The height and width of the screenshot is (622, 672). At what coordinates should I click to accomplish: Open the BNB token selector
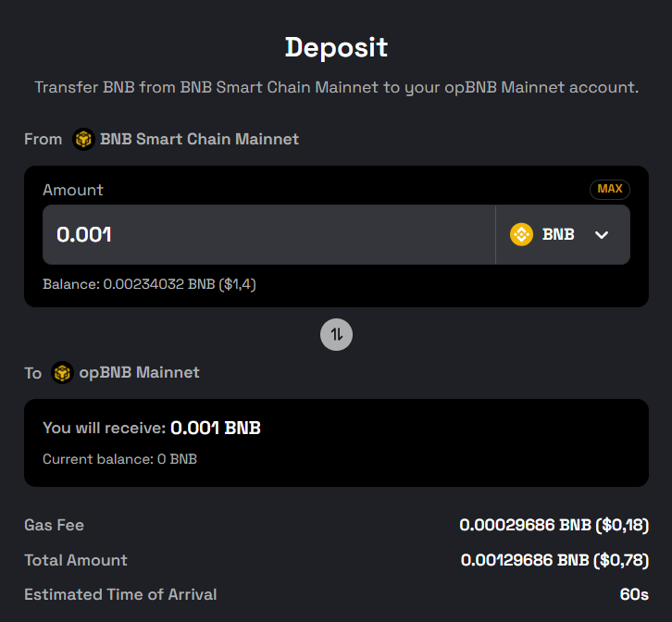[563, 234]
